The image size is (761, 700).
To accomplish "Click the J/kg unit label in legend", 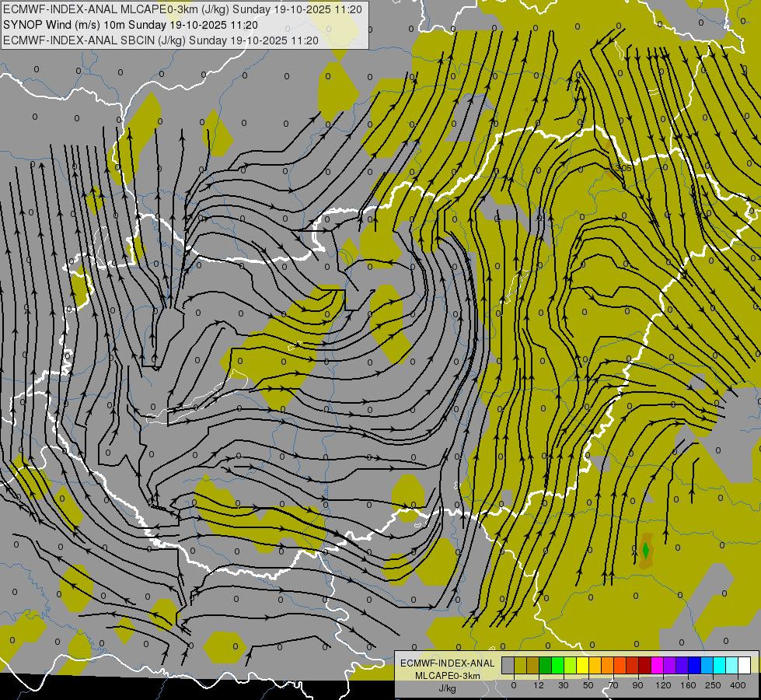I will (447, 688).
